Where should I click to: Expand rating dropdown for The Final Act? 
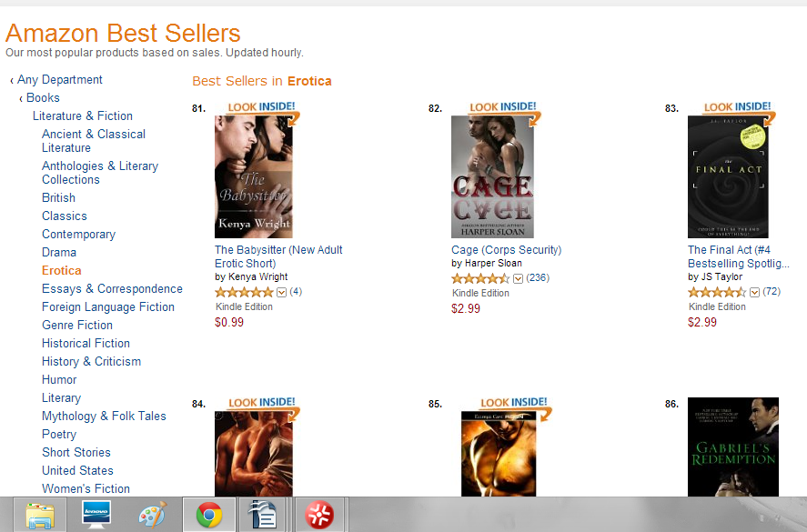click(754, 292)
